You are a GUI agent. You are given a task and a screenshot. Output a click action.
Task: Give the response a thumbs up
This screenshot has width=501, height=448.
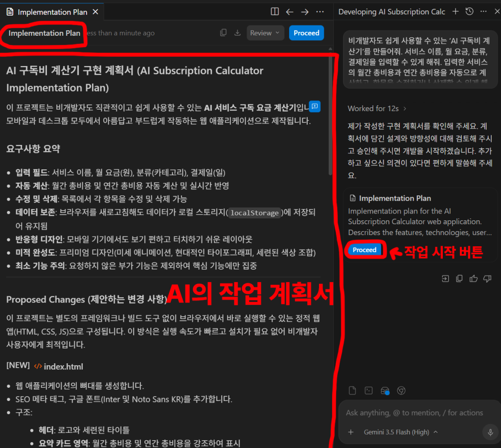point(473,279)
